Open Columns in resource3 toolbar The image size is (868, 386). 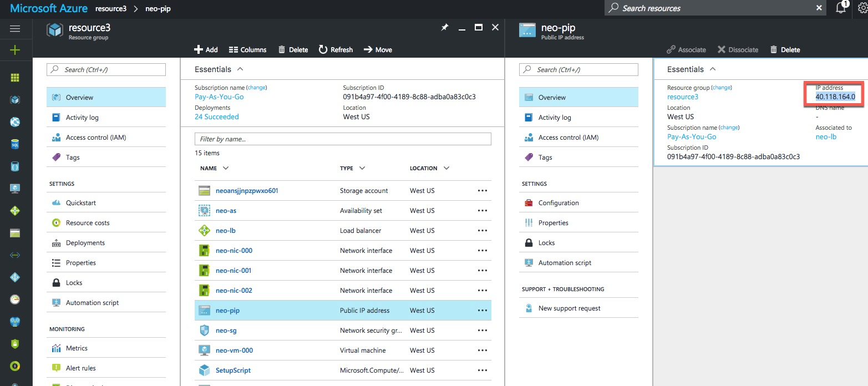pyautogui.click(x=247, y=50)
